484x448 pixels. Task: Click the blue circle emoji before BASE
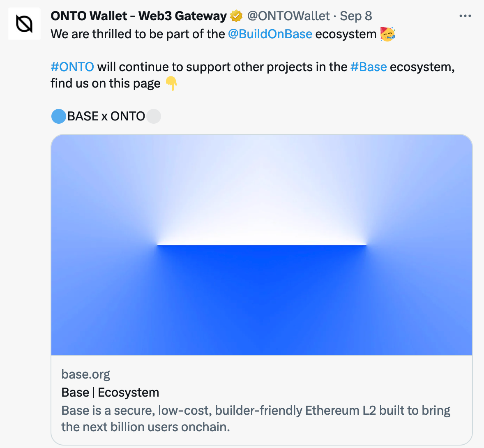click(x=58, y=116)
